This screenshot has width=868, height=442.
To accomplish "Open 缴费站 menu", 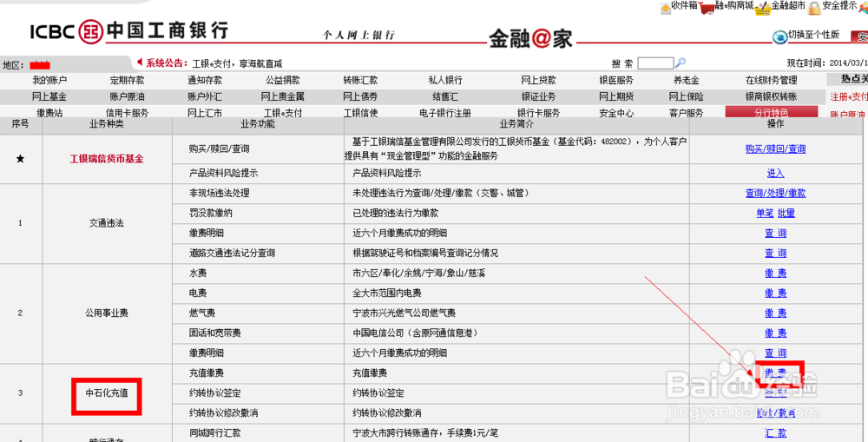I will (x=49, y=113).
